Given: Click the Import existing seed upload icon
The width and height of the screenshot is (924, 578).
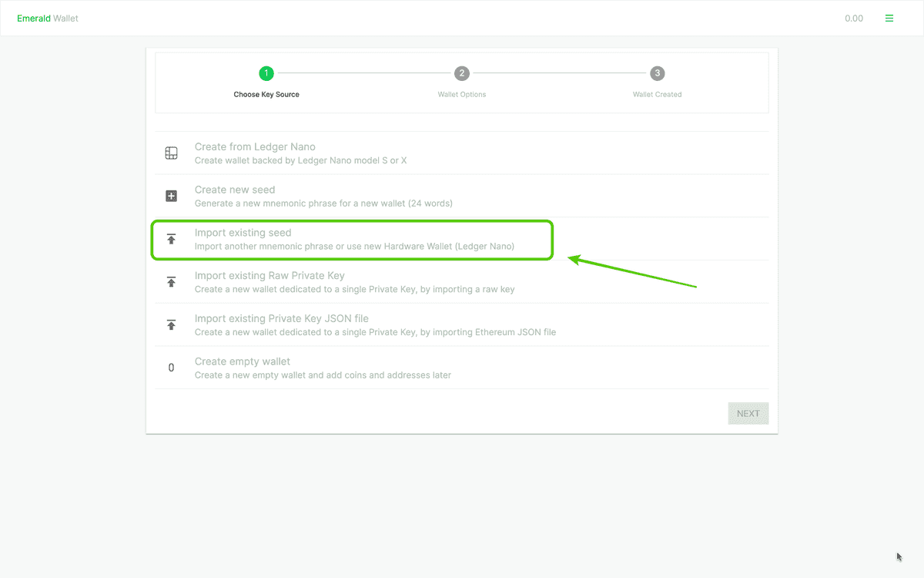Looking at the screenshot, I should point(171,239).
